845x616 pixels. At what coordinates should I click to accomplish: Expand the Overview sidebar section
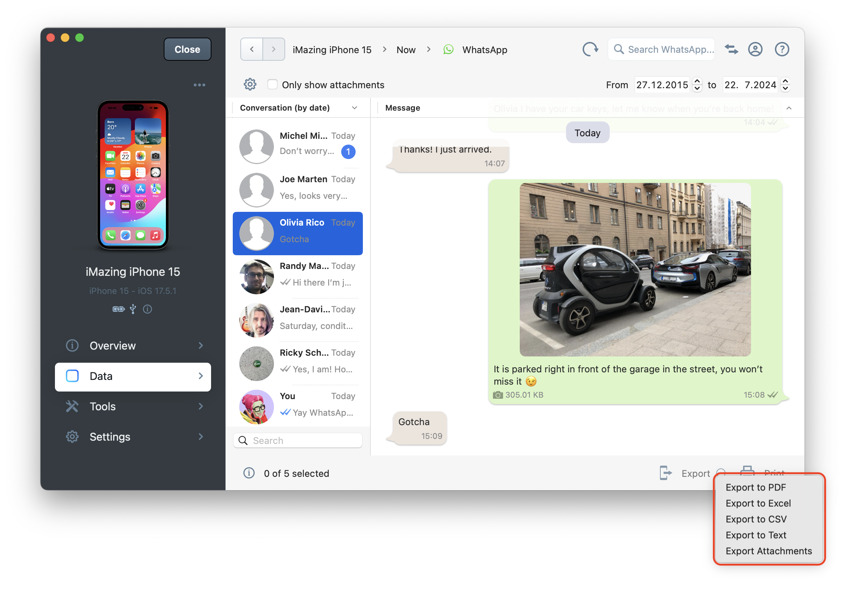point(201,345)
